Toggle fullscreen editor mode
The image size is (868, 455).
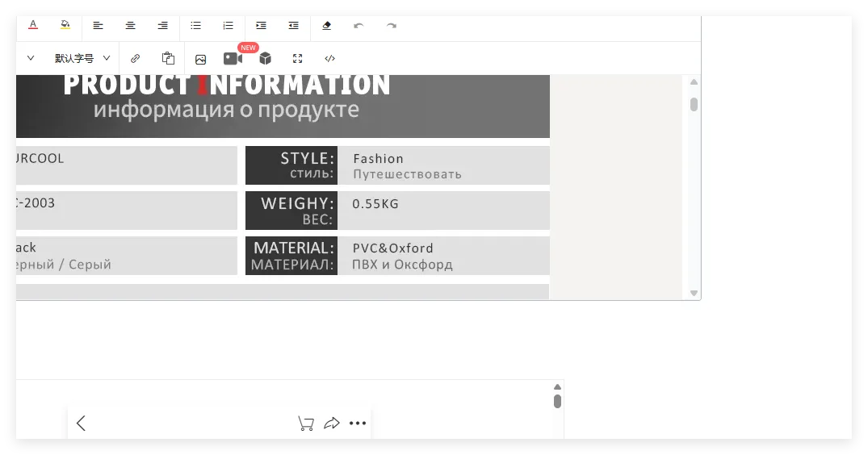(298, 58)
